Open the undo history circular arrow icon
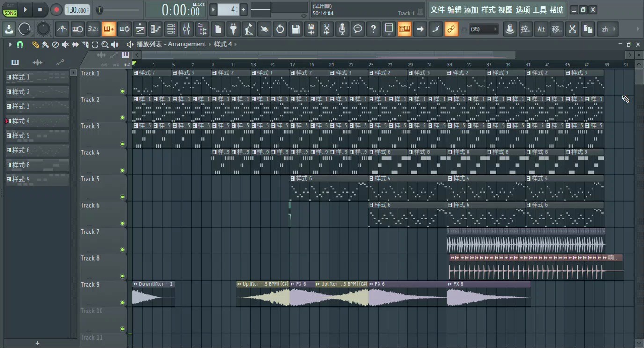Viewport: 644px width, 348px height. coord(280,29)
